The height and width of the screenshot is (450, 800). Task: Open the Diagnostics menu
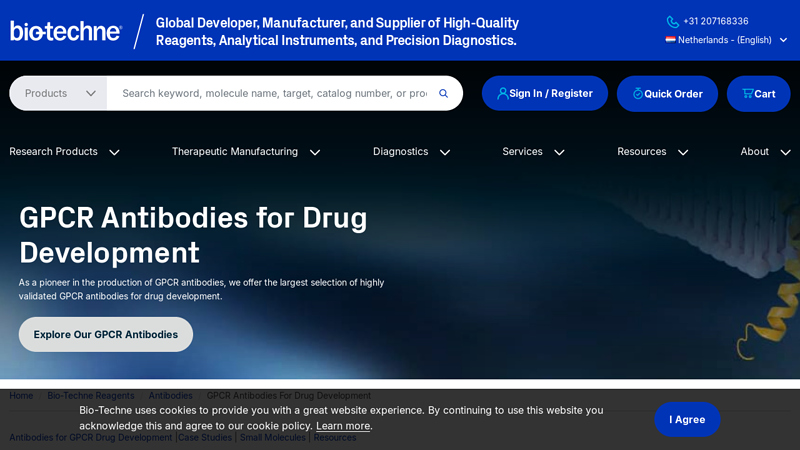(401, 152)
